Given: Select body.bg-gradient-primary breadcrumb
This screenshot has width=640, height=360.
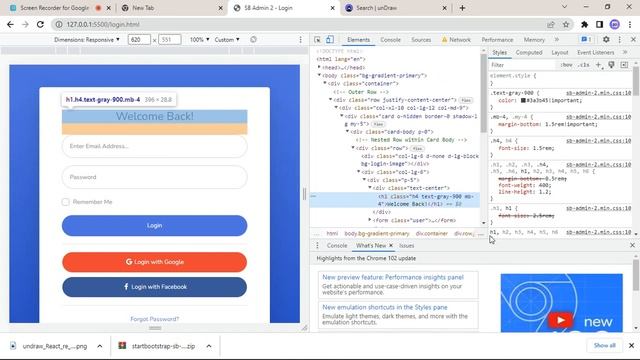Looking at the screenshot, I should [x=377, y=233].
